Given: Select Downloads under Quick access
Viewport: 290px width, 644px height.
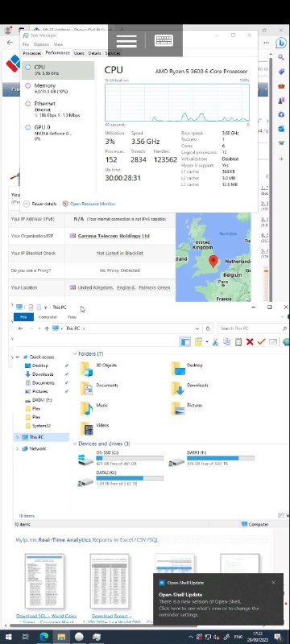Looking at the screenshot, I should click(x=43, y=374).
